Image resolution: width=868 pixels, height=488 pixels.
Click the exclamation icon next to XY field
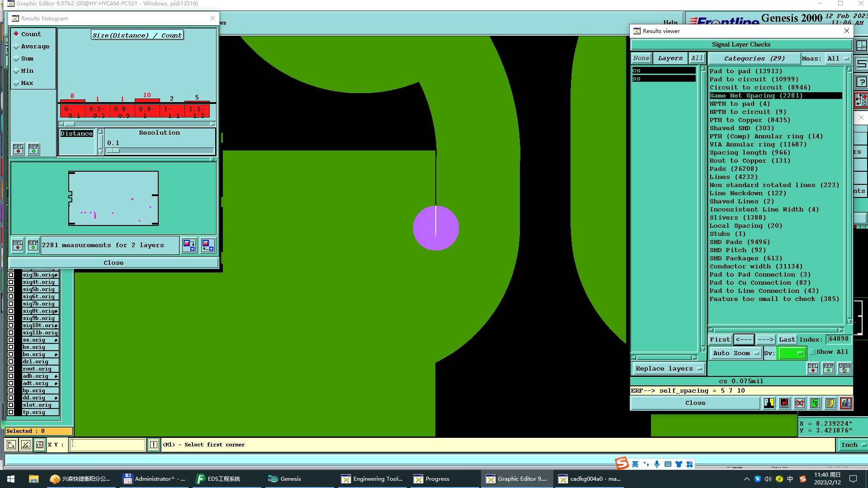[154, 445]
